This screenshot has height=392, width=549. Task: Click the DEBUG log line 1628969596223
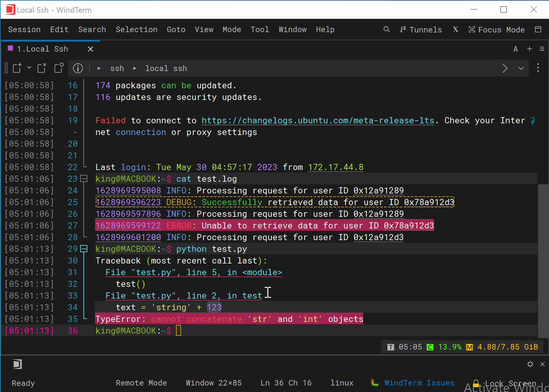pyautogui.click(x=275, y=202)
